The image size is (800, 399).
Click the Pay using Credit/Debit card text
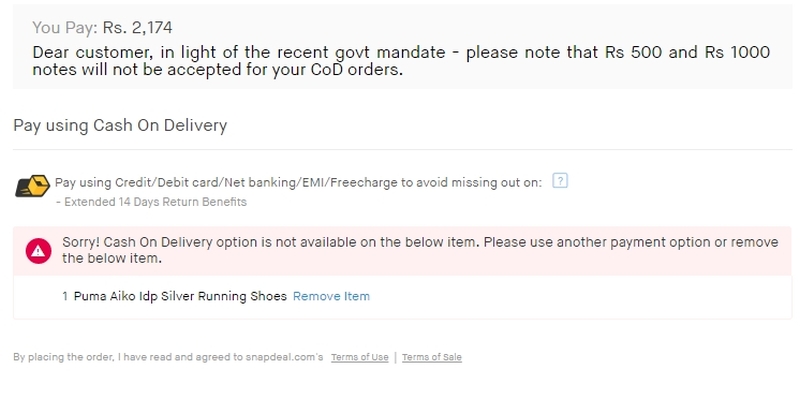[x=298, y=183]
